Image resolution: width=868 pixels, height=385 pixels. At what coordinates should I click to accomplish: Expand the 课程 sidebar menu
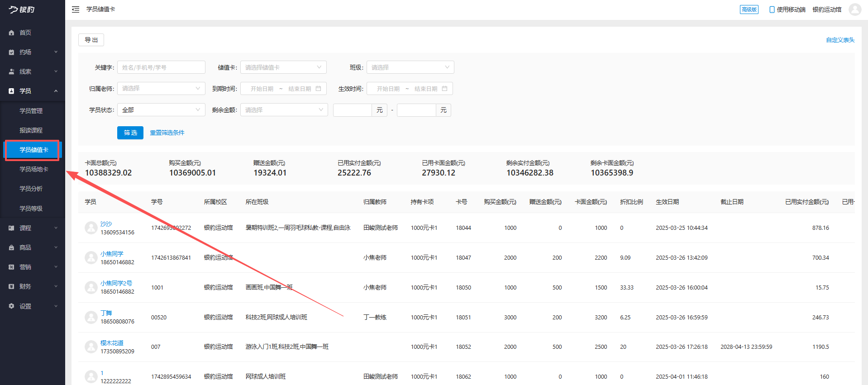[33, 228]
